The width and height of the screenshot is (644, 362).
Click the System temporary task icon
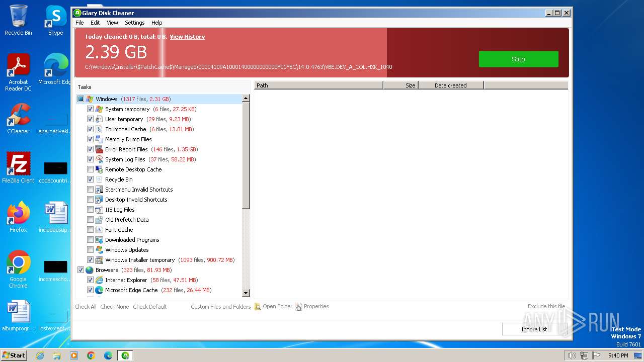click(99, 109)
